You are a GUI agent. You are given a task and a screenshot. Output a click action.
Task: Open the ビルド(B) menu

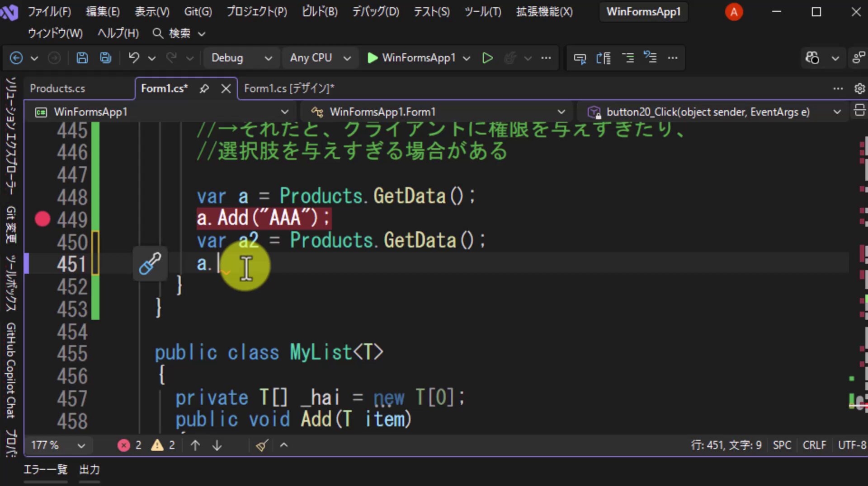320,12
